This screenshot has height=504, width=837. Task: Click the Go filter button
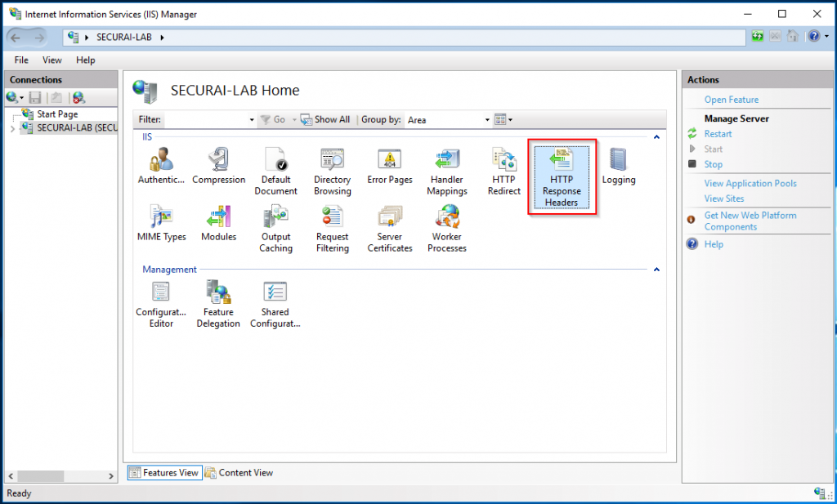[x=273, y=119]
